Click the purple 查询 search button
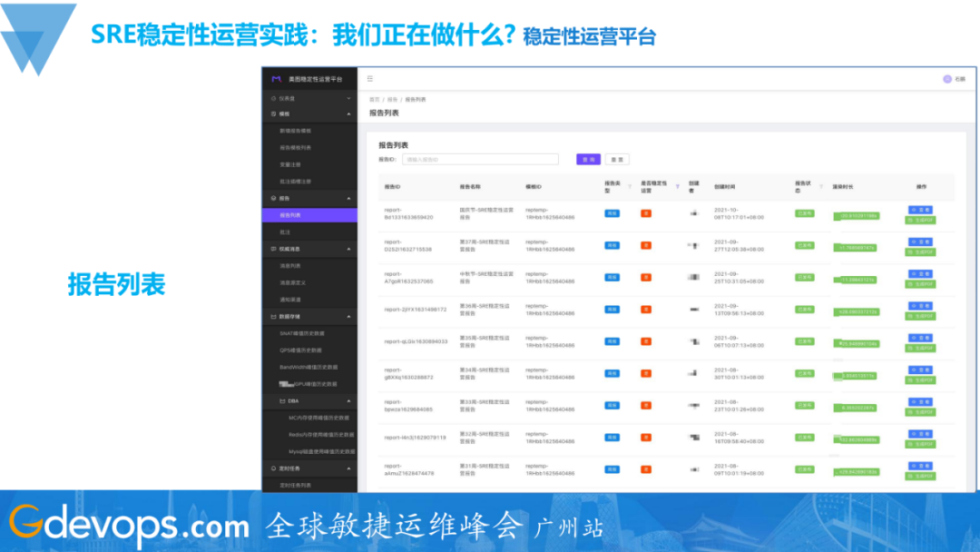The width and height of the screenshot is (980, 552). click(x=588, y=158)
